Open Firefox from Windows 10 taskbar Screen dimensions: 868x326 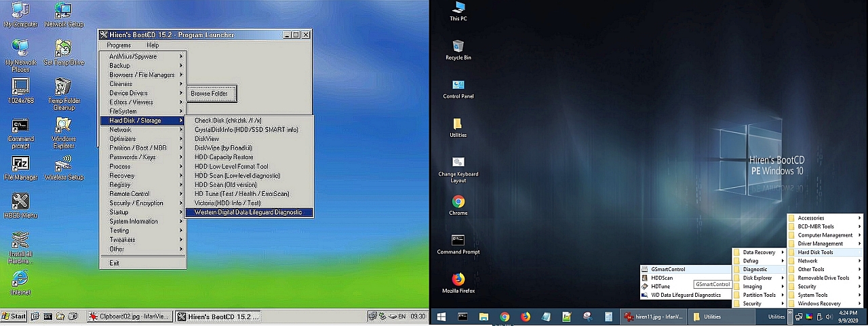pyautogui.click(x=526, y=317)
